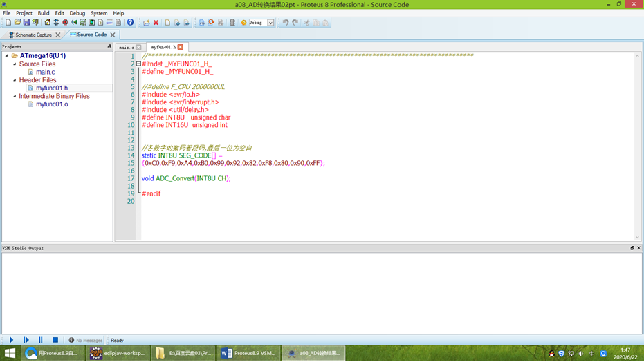Click the Cut scissors icon

[x=306, y=23]
